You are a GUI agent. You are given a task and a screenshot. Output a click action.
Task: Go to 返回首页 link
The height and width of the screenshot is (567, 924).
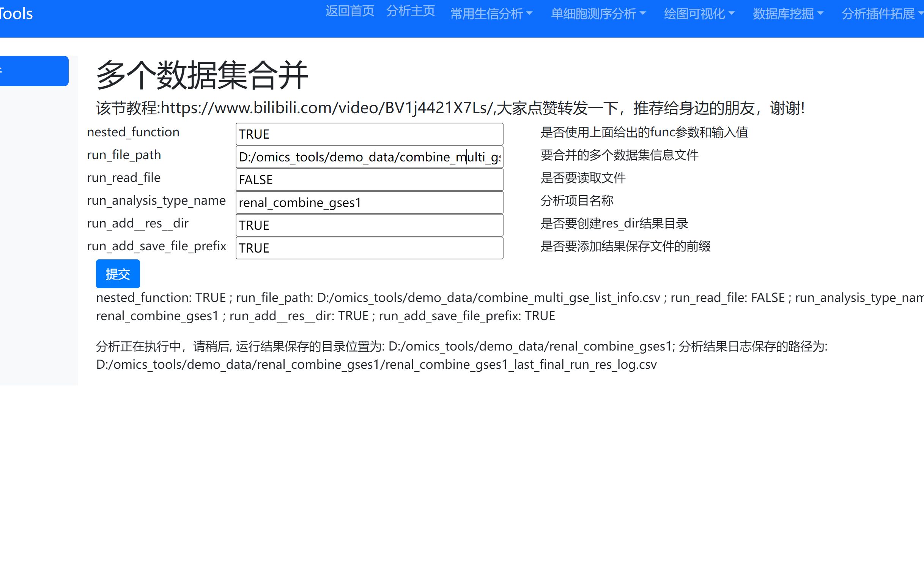coord(349,11)
